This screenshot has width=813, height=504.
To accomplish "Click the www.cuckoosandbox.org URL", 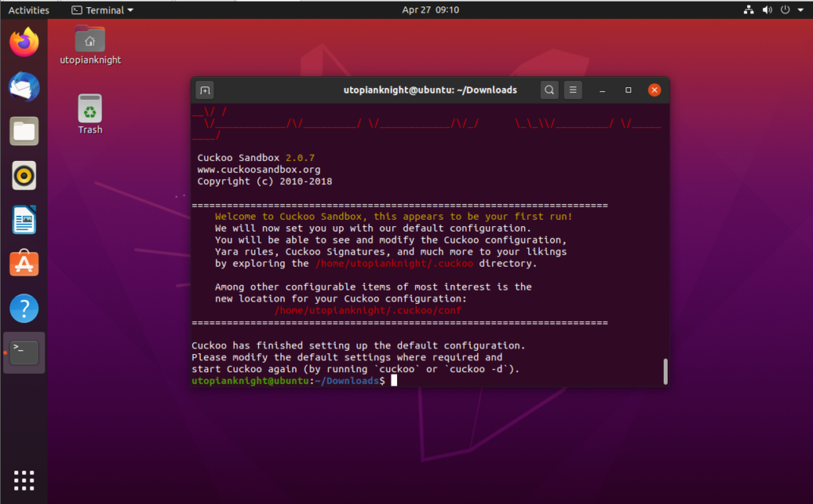I will pos(258,169).
